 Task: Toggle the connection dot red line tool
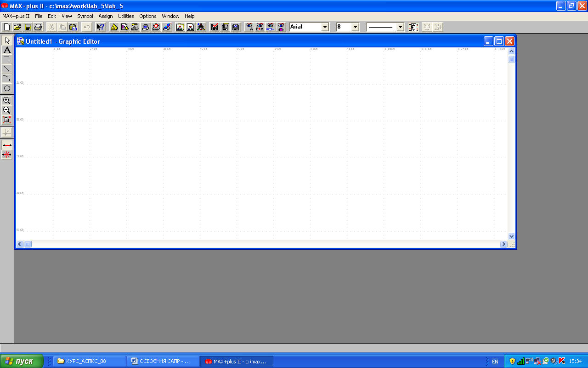[x=7, y=145]
